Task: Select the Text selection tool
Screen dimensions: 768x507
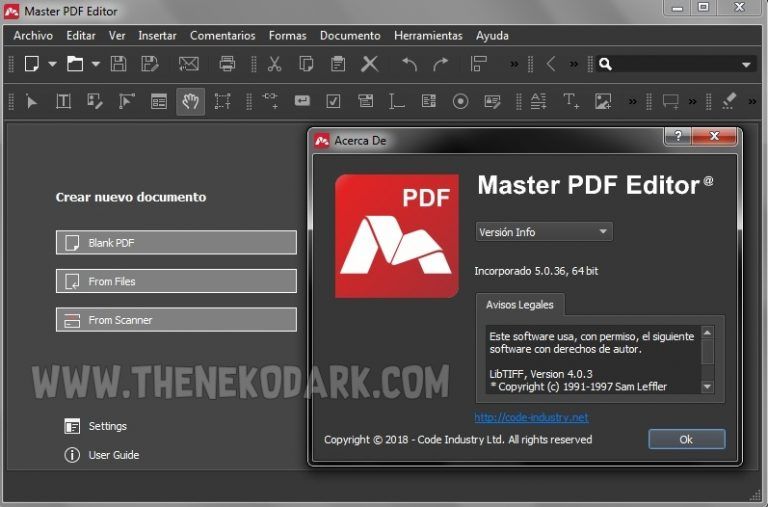Action: pyautogui.click(x=64, y=101)
